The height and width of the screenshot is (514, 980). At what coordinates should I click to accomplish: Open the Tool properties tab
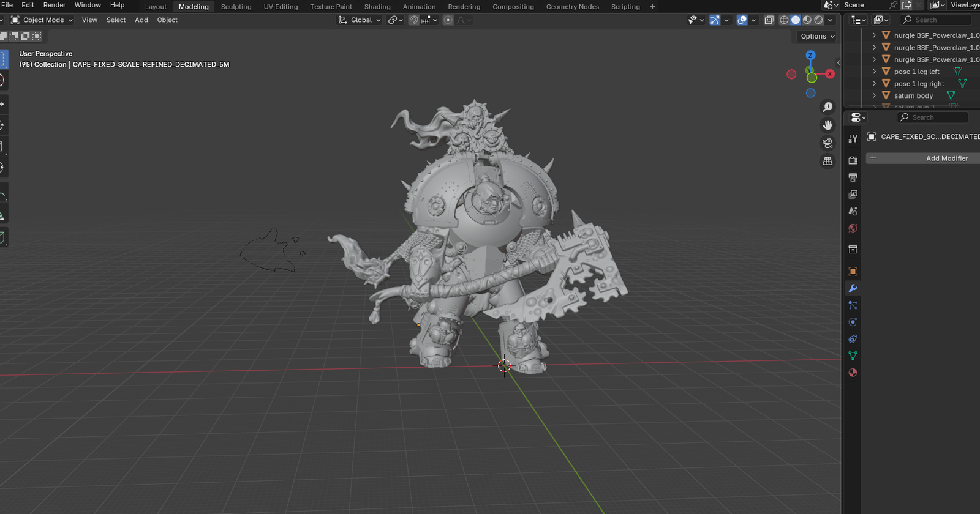click(853, 139)
